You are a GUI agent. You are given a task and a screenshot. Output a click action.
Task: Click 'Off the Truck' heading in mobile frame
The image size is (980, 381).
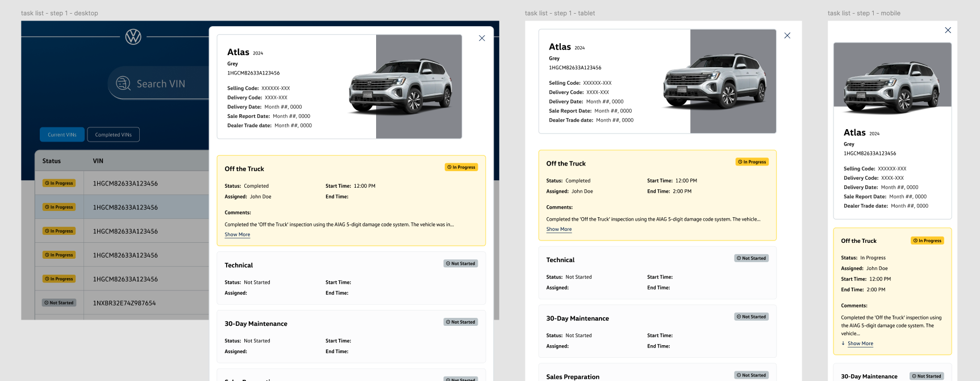click(x=858, y=241)
